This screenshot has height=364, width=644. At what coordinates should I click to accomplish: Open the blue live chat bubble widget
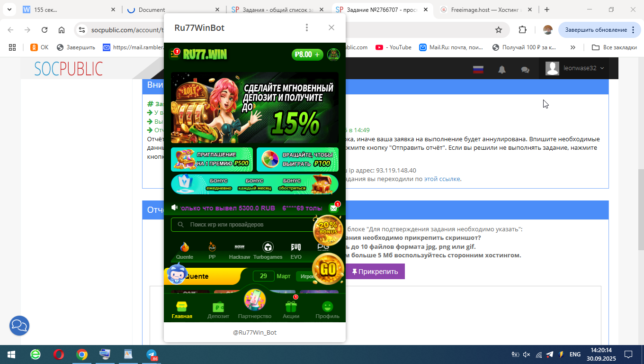click(19, 326)
